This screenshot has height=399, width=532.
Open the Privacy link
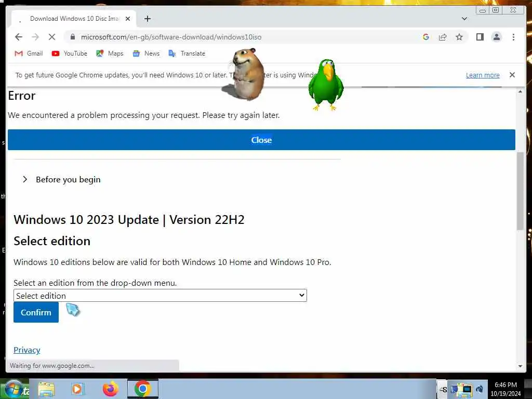click(x=27, y=350)
